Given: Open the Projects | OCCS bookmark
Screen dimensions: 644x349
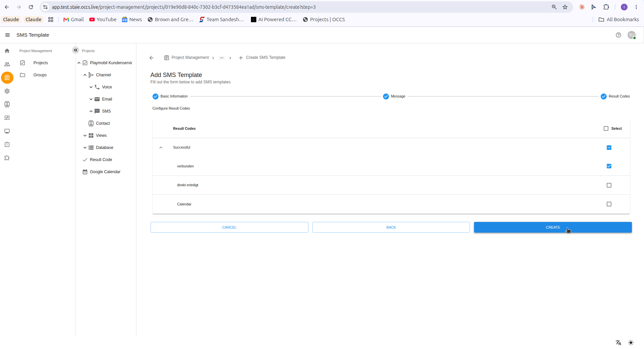Looking at the screenshot, I should click(324, 20).
